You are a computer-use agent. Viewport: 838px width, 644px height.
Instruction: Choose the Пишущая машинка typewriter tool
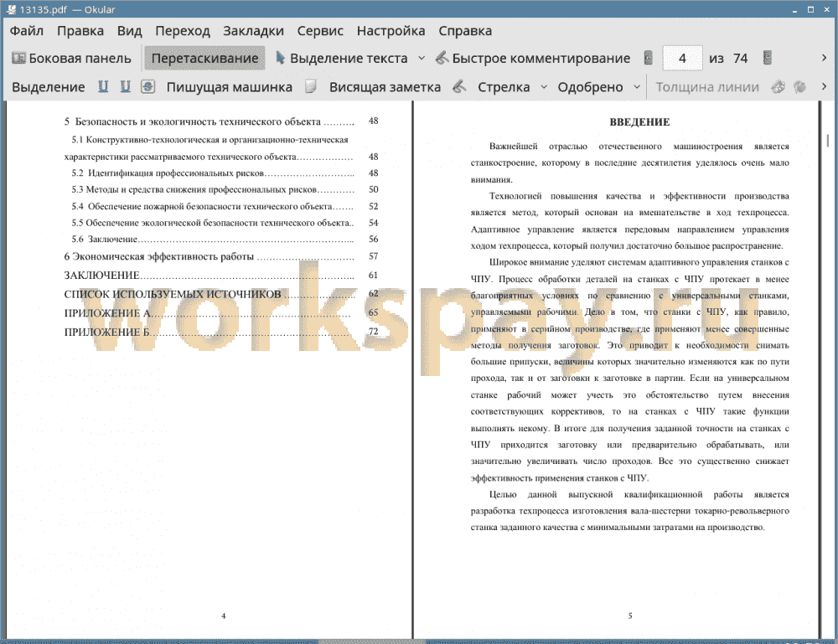230,87
